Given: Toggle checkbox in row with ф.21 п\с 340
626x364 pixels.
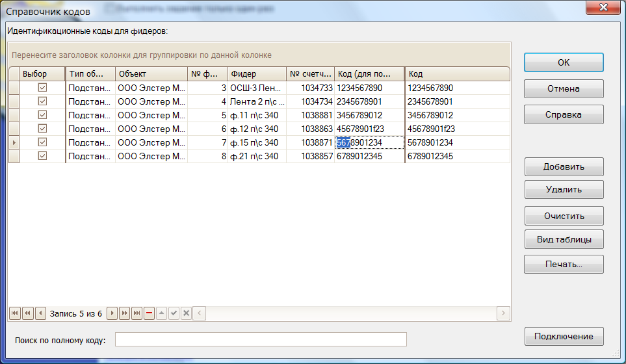Looking at the screenshot, I should click(x=43, y=156).
